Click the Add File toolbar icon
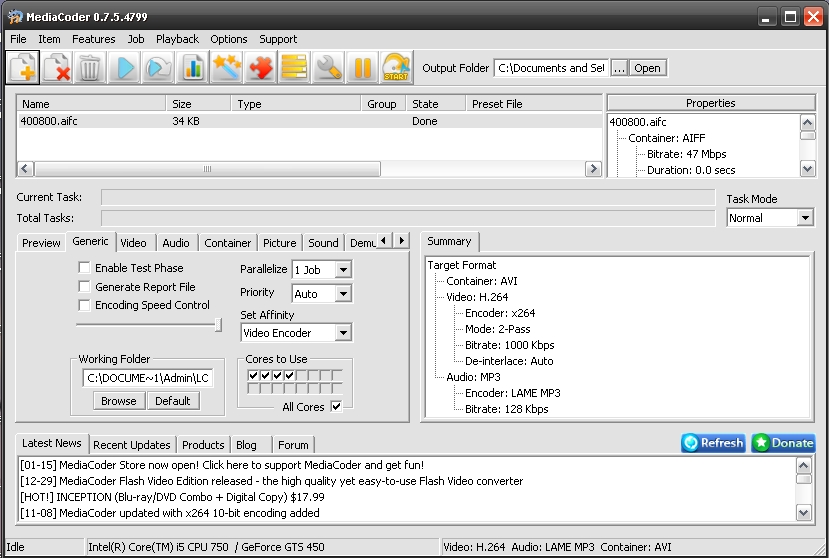This screenshot has width=829, height=558. [23, 68]
